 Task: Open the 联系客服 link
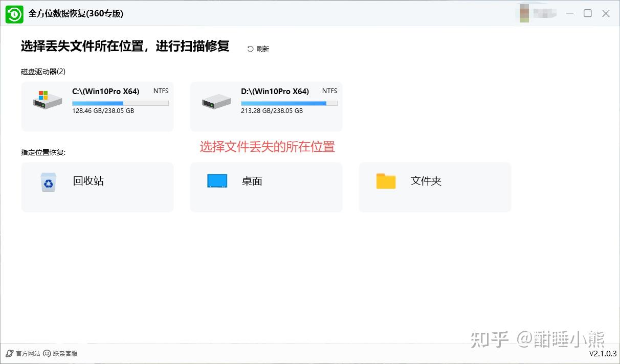coord(65,354)
